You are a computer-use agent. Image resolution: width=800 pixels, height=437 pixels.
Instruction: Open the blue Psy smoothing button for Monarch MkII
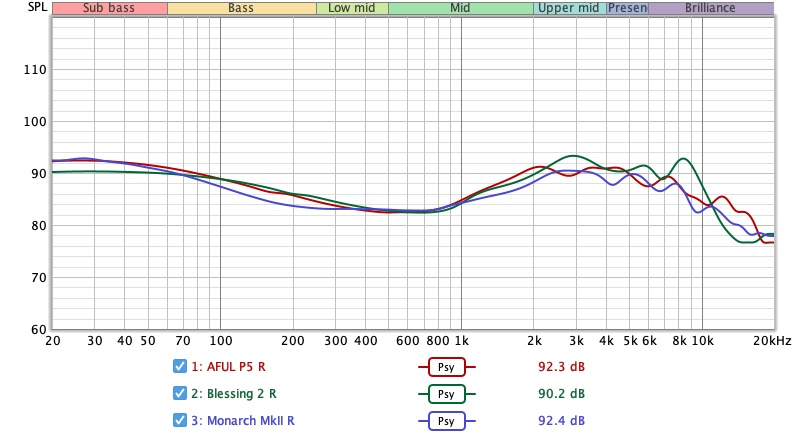point(446,421)
